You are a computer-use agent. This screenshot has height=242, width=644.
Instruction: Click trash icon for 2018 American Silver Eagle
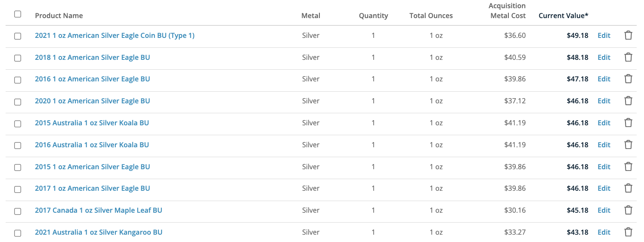628,57
